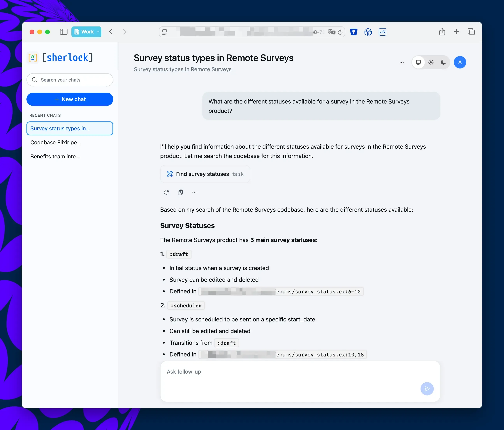Viewport: 504px width, 430px height.
Task: Switch to the 'Benefits team inte...' chat
Action: 55,156
